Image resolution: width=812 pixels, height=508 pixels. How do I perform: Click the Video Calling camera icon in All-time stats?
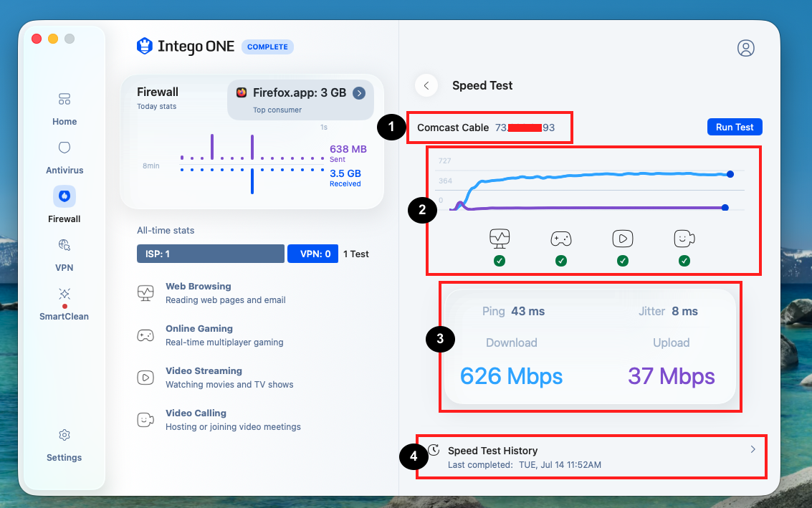coord(145,419)
